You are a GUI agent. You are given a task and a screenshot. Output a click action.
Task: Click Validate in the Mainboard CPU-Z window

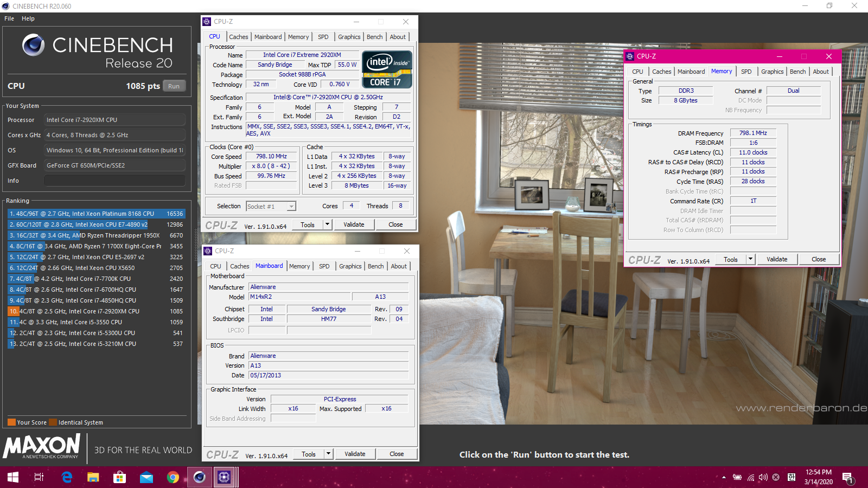[355, 454]
